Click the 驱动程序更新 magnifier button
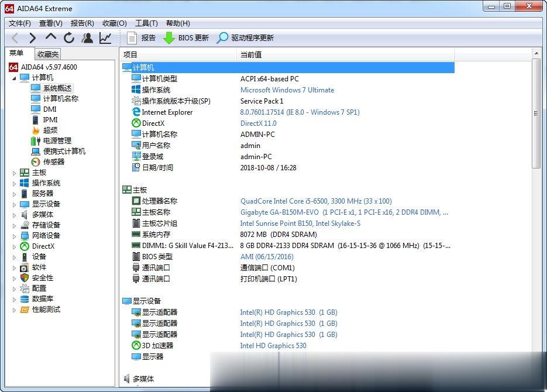This screenshot has width=547, height=392. click(x=245, y=37)
